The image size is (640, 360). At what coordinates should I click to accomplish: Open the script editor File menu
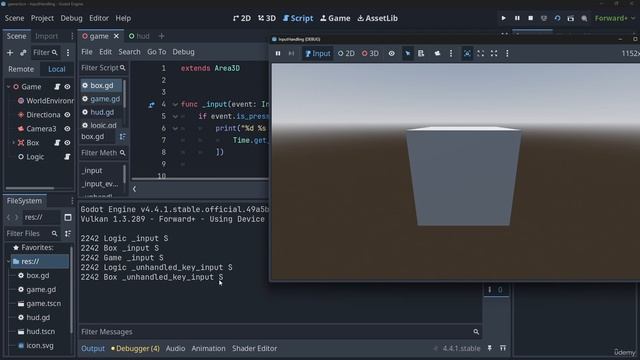click(87, 52)
